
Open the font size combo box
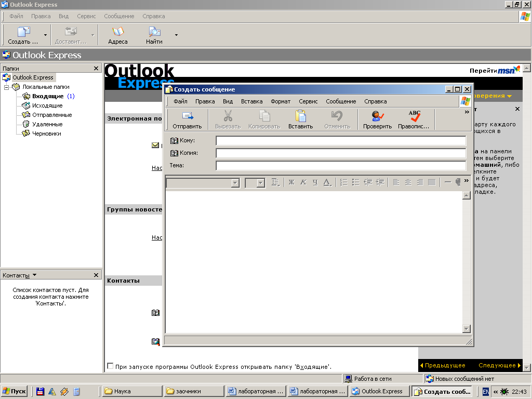tap(255, 183)
